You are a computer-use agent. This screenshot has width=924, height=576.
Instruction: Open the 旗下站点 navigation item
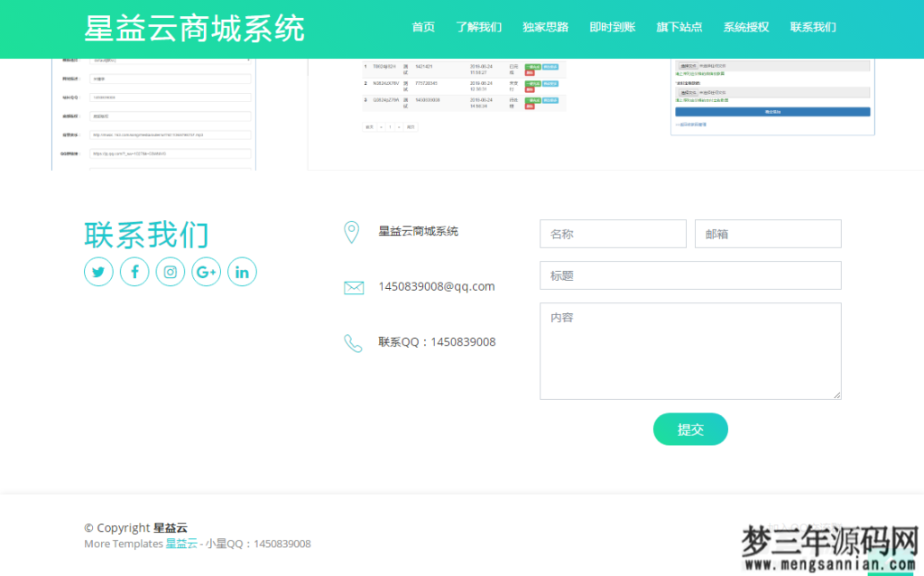[x=679, y=27]
